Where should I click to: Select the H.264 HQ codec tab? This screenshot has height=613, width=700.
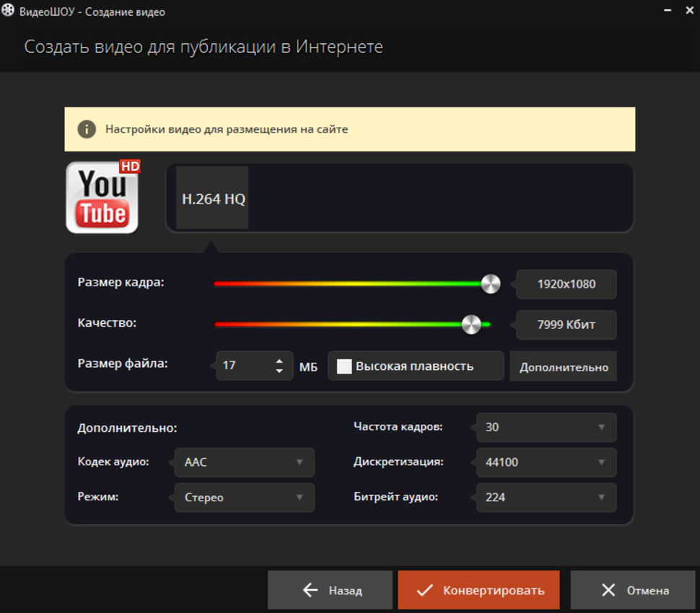(x=212, y=198)
